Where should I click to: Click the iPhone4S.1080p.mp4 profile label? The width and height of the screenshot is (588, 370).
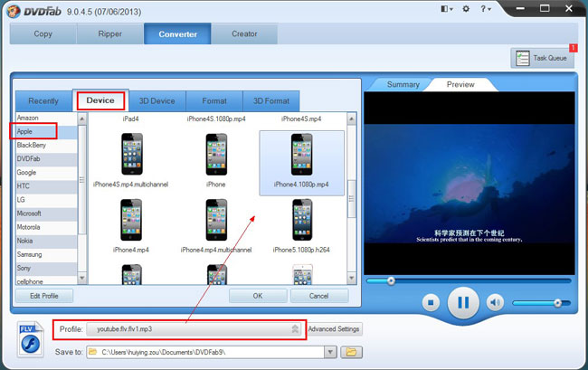(216, 119)
